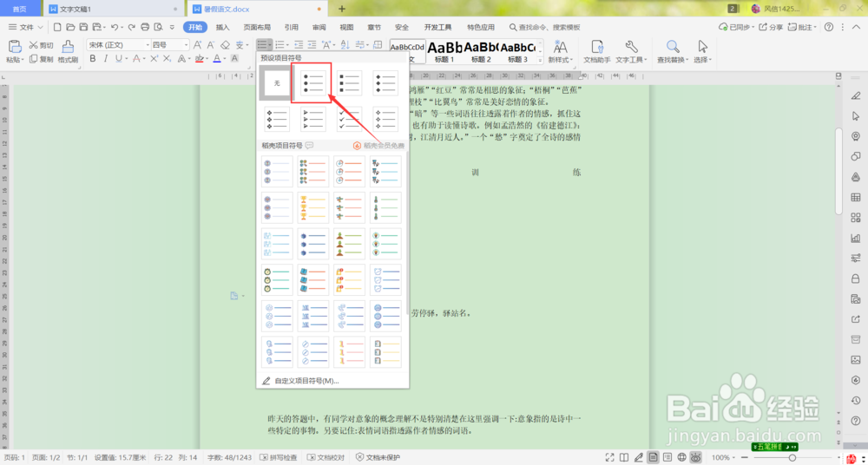Toggle Italic formatting
Viewport: 868px width, 465px height.
pos(106,58)
